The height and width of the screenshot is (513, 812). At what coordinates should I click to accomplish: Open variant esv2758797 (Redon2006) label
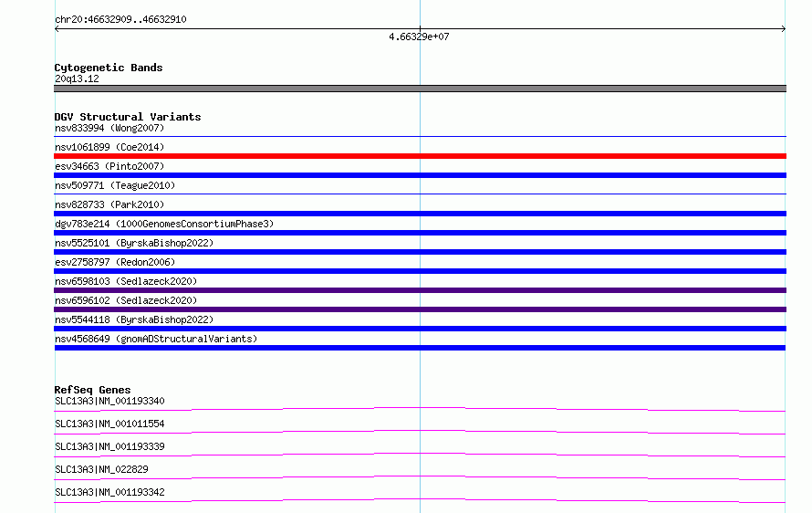click(115, 262)
